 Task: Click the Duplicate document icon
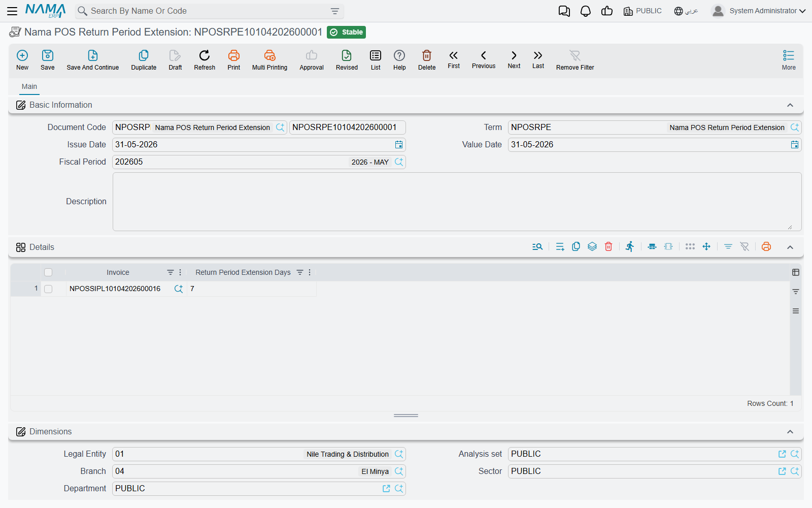(x=144, y=55)
